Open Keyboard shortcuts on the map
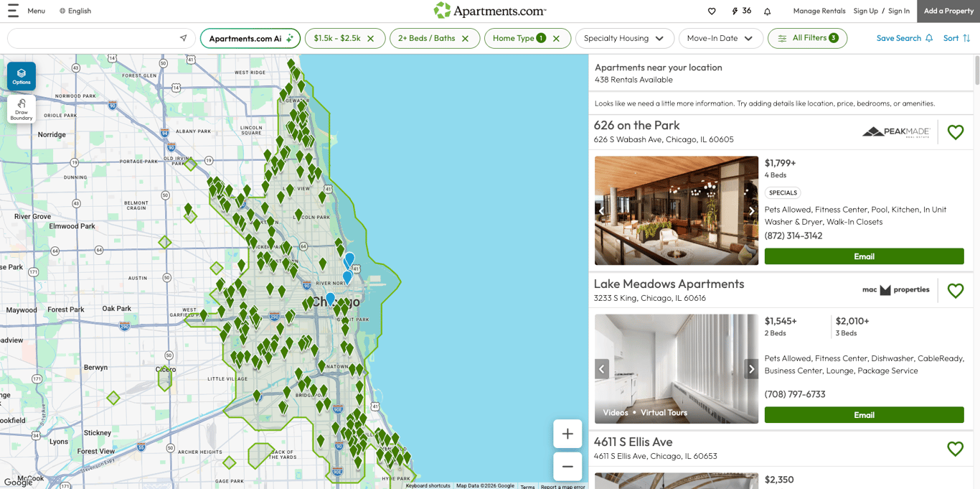Image resolution: width=980 pixels, height=489 pixels. coord(428,486)
